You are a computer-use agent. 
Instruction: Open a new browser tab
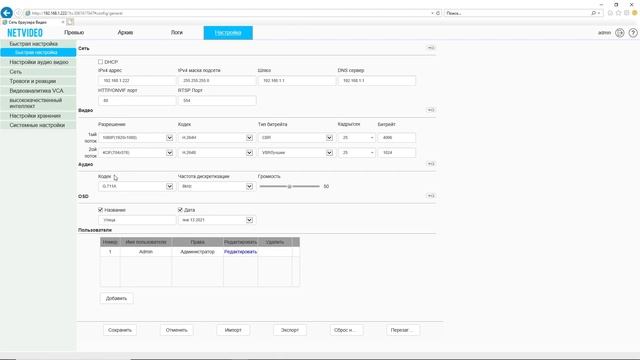tap(70, 22)
